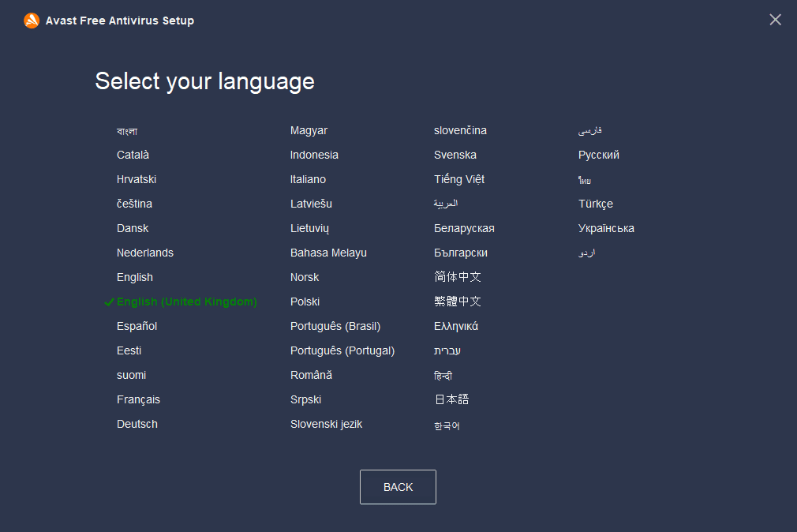Choose Polski language
The width and height of the screenshot is (797, 532).
click(305, 302)
